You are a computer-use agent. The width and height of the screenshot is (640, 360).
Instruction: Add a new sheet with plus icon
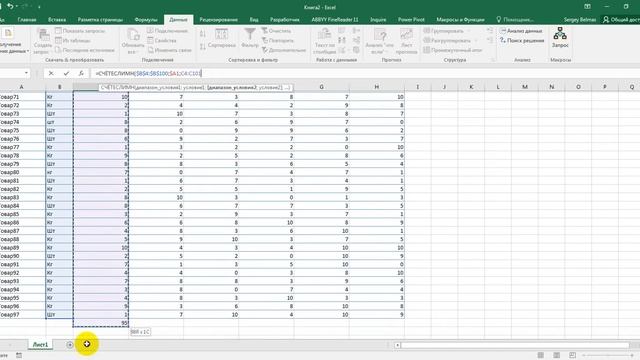(x=70, y=345)
